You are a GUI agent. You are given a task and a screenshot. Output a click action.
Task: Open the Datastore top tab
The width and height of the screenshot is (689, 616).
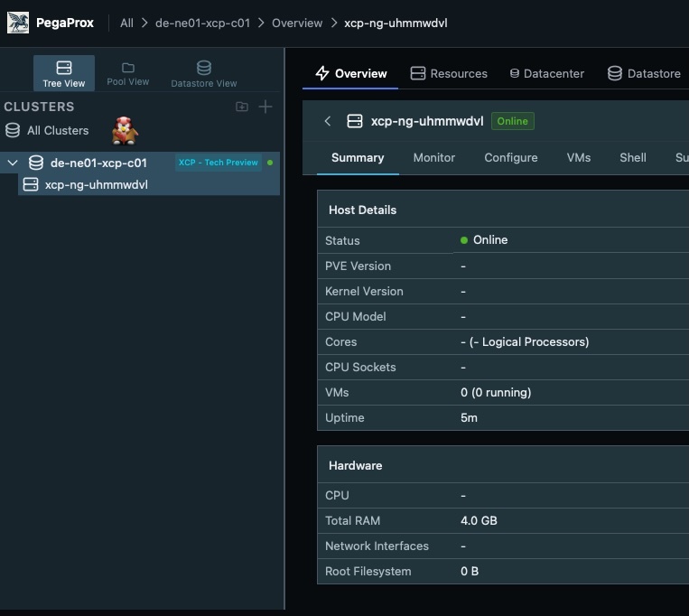point(644,73)
